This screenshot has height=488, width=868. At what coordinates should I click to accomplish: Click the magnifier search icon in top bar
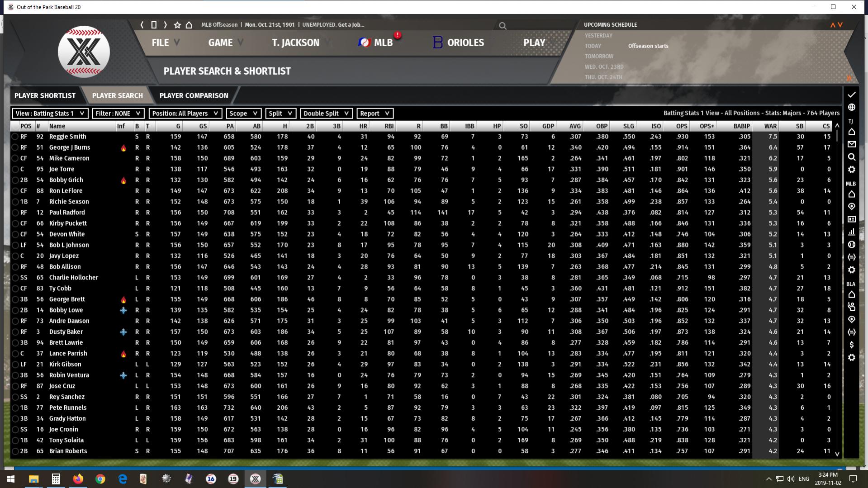pyautogui.click(x=503, y=26)
